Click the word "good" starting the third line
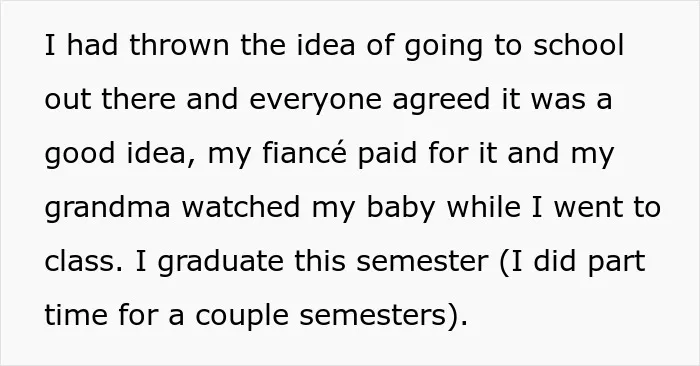The width and height of the screenshot is (700, 366). pos(80,154)
